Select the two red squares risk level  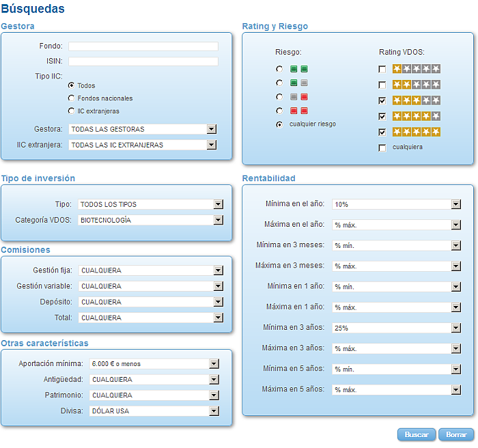click(x=279, y=111)
